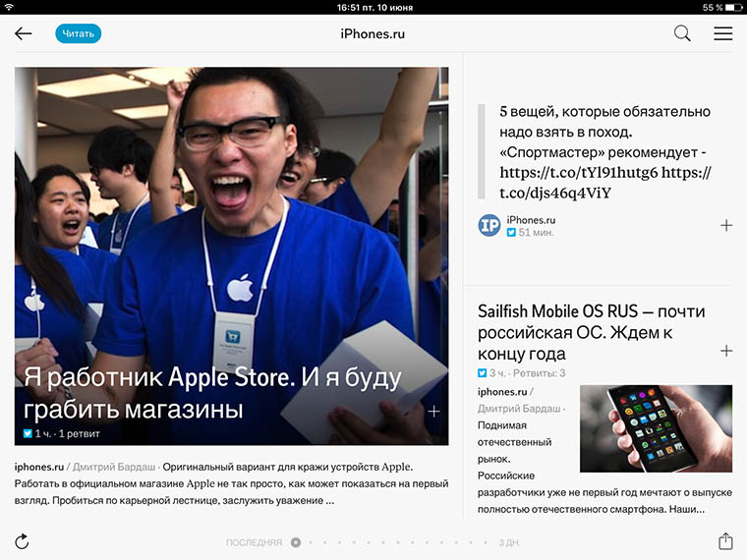The height and width of the screenshot is (560, 747).
Task: Tap 'iPhones.ru' account name under tweet
Action: pyautogui.click(x=531, y=220)
